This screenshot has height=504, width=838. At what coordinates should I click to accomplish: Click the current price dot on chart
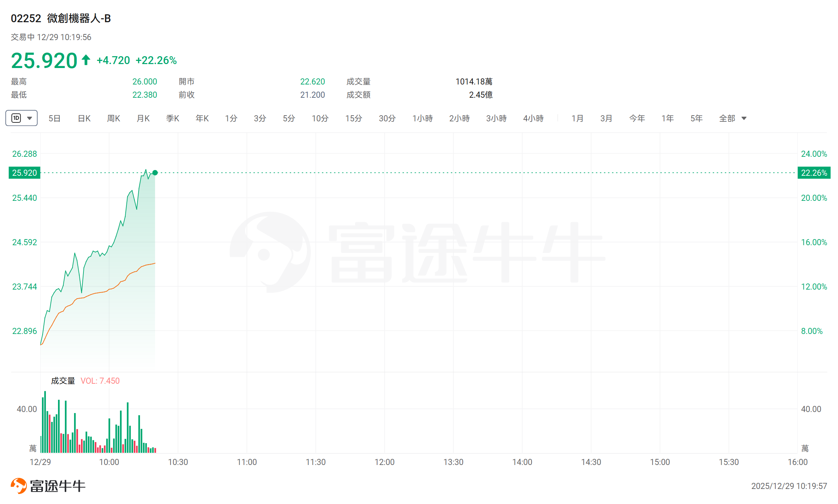155,173
